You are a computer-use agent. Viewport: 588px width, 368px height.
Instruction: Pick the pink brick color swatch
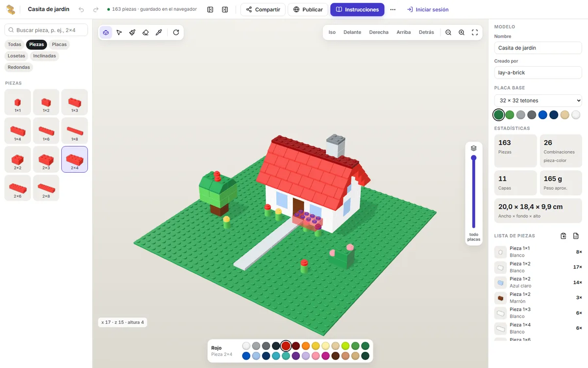[x=316, y=356]
